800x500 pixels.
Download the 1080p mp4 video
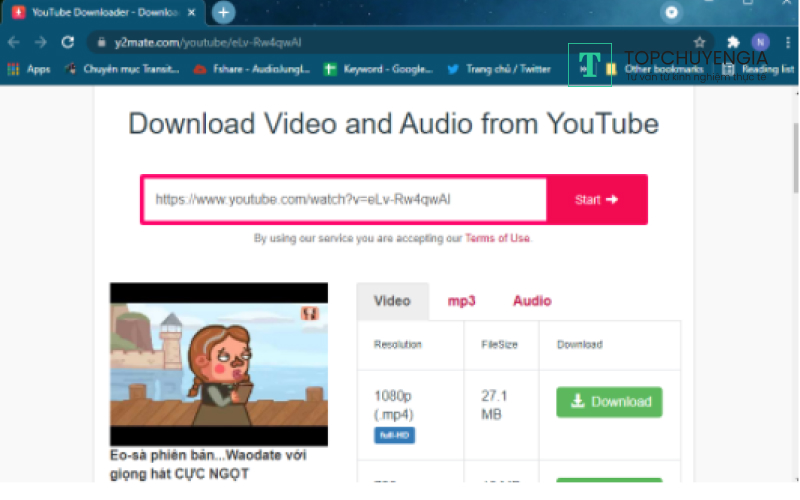click(x=609, y=402)
